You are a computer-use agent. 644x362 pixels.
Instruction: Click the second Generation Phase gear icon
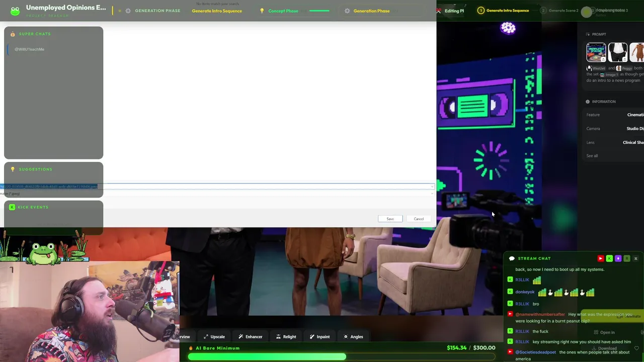tap(347, 11)
